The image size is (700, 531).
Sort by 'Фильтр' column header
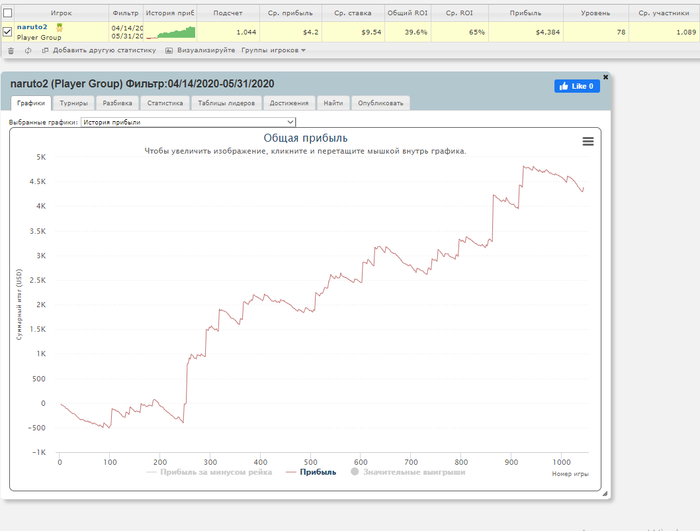(125, 13)
